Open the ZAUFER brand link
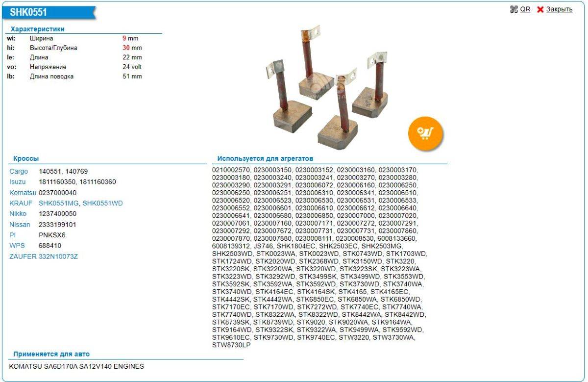The image size is (588, 382). [x=23, y=256]
